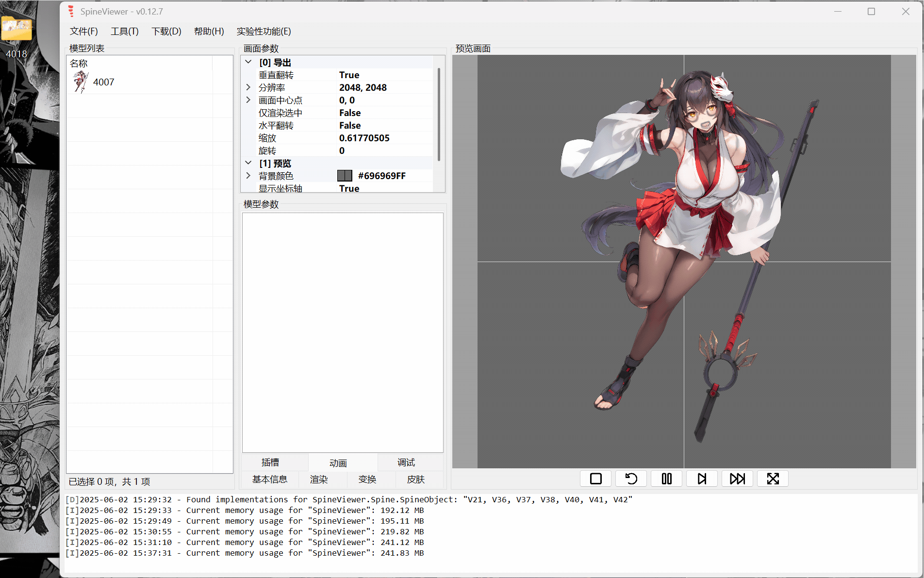Click the 垂直翻转 property label
The image size is (924, 578).
[276, 75]
